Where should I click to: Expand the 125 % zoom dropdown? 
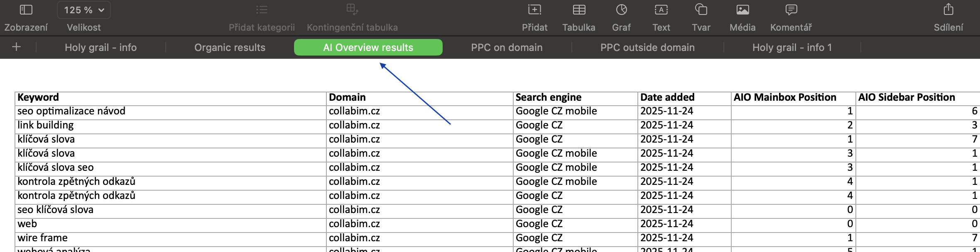(84, 10)
